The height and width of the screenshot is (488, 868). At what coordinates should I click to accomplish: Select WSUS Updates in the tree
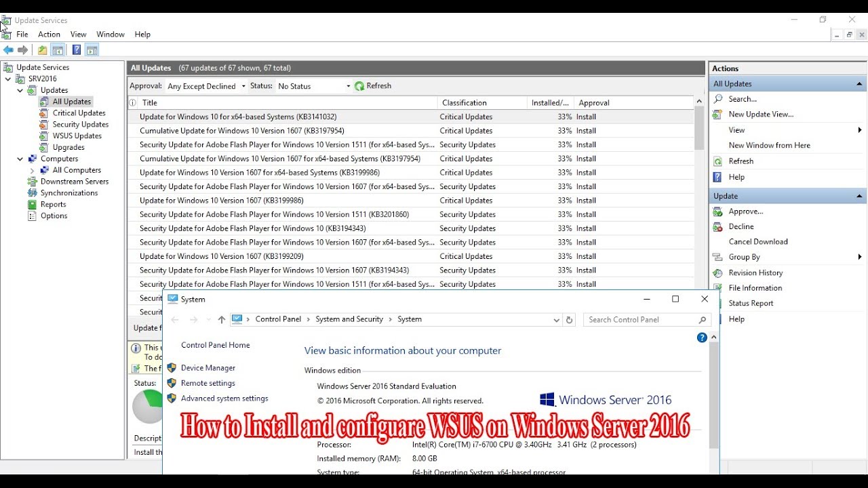point(77,136)
